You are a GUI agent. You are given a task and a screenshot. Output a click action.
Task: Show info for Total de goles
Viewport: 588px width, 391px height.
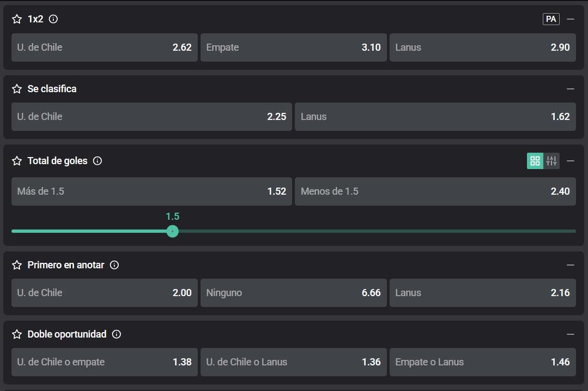(x=98, y=161)
